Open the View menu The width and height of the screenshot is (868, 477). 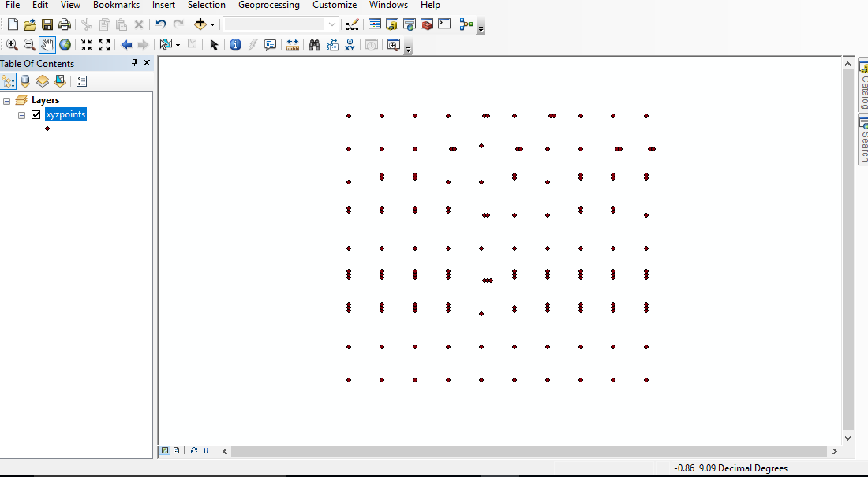click(x=70, y=5)
